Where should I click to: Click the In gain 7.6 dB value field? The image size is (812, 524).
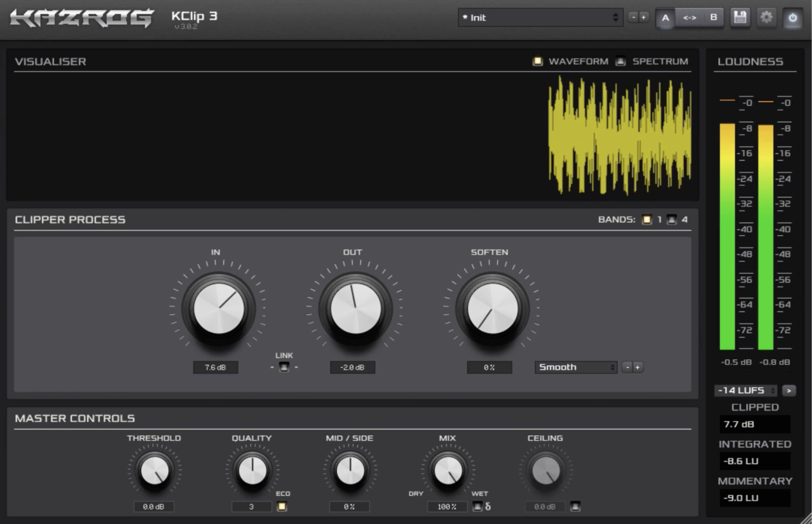[x=216, y=367]
